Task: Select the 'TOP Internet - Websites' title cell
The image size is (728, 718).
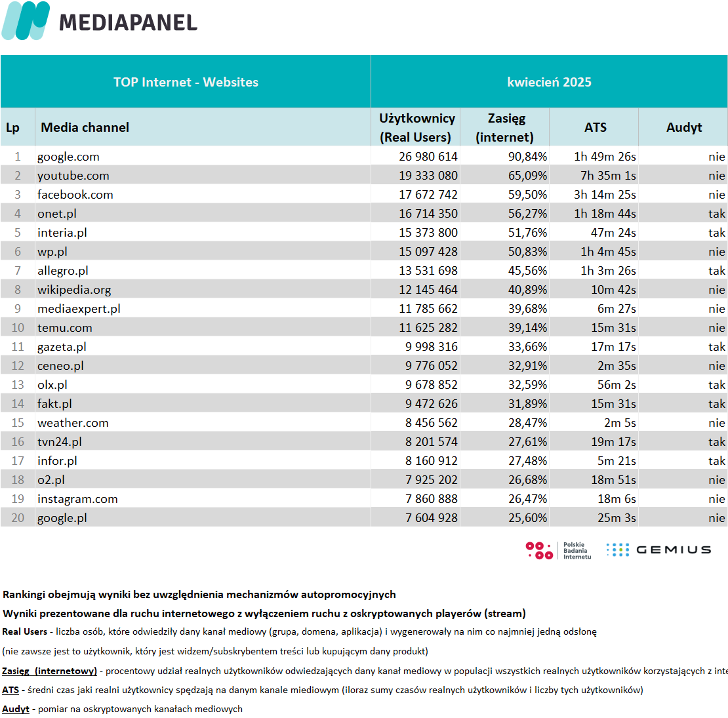Action: (186, 82)
